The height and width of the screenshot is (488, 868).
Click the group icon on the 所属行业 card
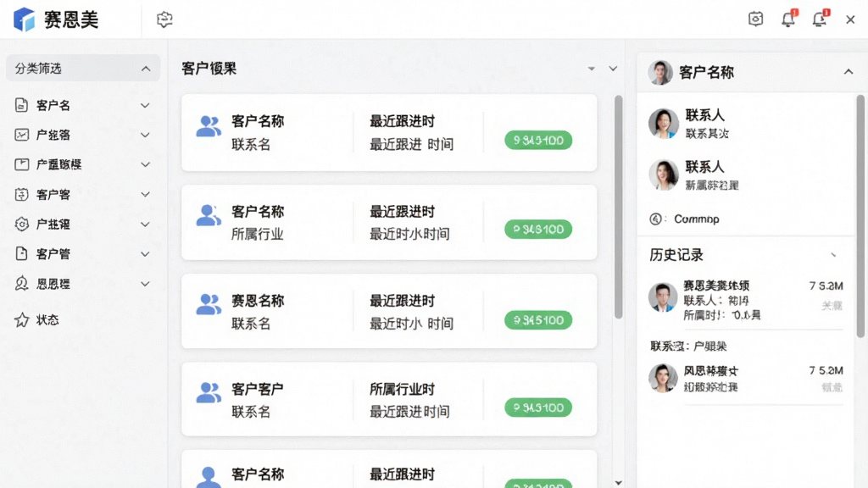point(209,215)
